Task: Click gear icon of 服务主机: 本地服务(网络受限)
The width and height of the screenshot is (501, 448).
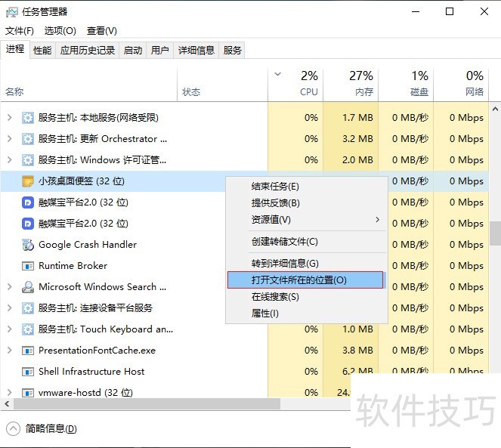Action: pos(28,118)
